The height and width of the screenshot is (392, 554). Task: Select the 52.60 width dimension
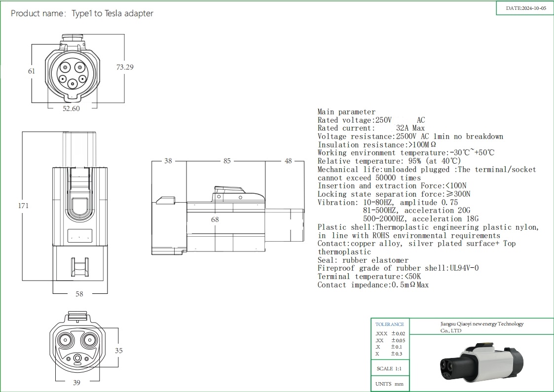[x=71, y=108]
